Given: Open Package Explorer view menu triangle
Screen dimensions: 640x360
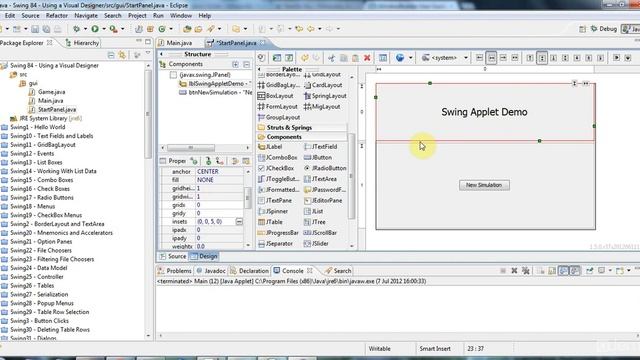Looking at the screenshot, I should pos(148,53).
